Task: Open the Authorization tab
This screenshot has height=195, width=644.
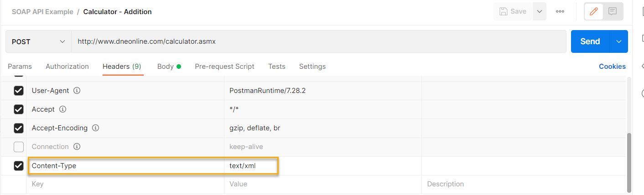Action: click(x=67, y=67)
